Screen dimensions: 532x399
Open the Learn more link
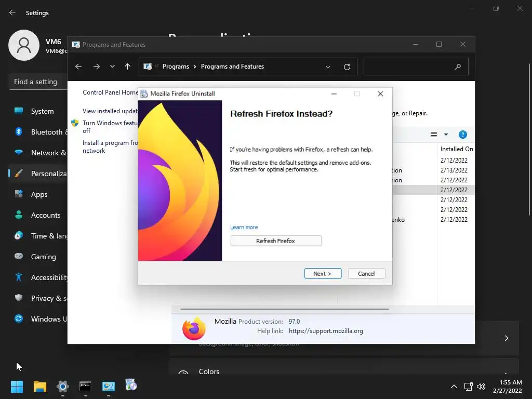[244, 228]
